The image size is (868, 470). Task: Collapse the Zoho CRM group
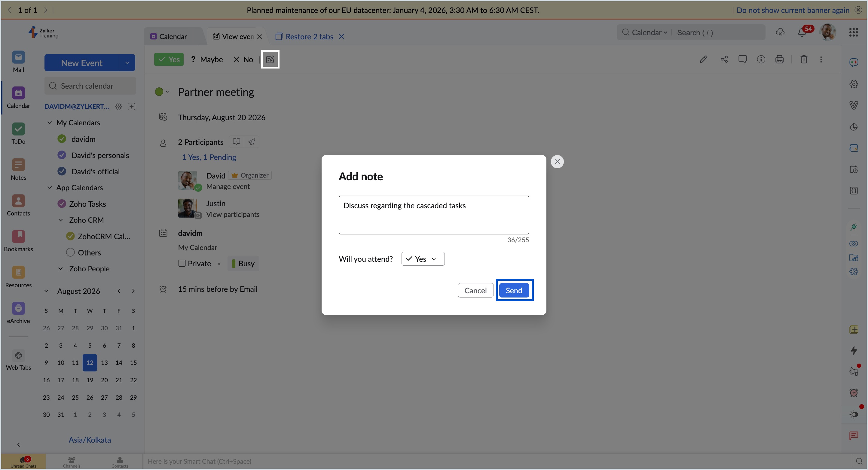click(x=61, y=220)
